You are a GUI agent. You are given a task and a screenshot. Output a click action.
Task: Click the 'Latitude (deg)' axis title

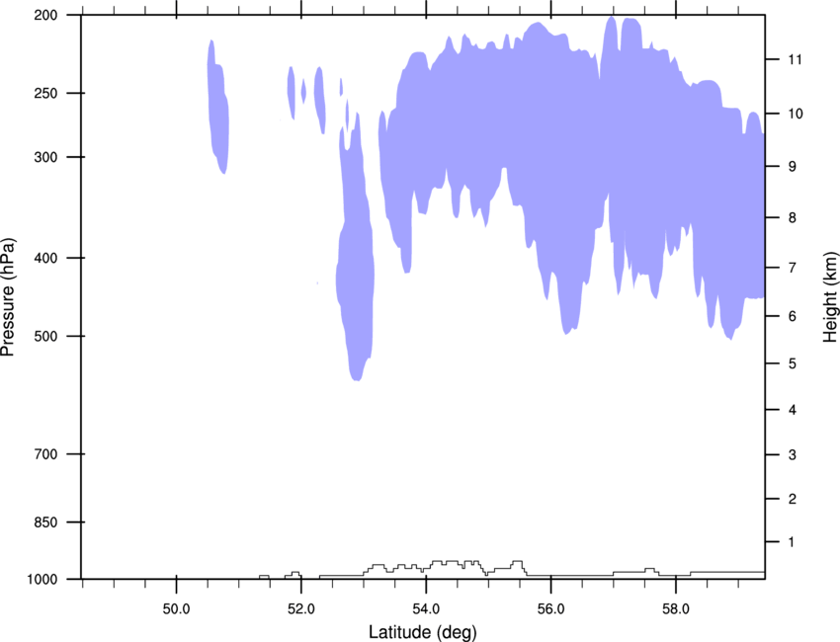pyautogui.click(x=422, y=632)
